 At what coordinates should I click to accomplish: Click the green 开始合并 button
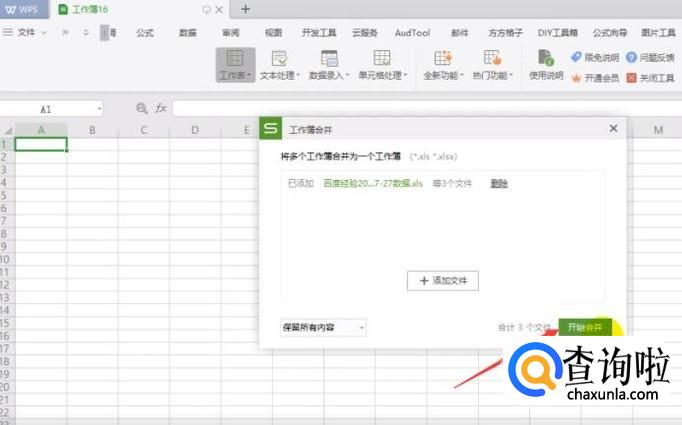tap(585, 327)
